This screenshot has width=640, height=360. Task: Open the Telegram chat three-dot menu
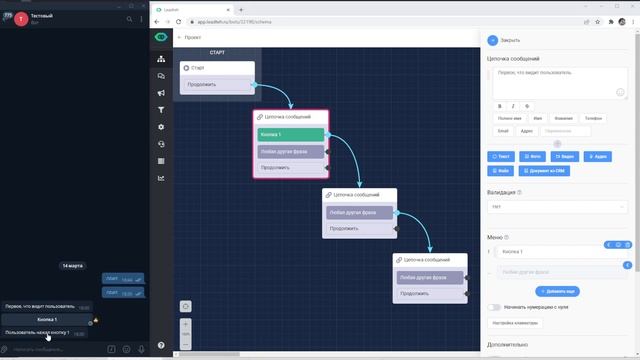142,19
